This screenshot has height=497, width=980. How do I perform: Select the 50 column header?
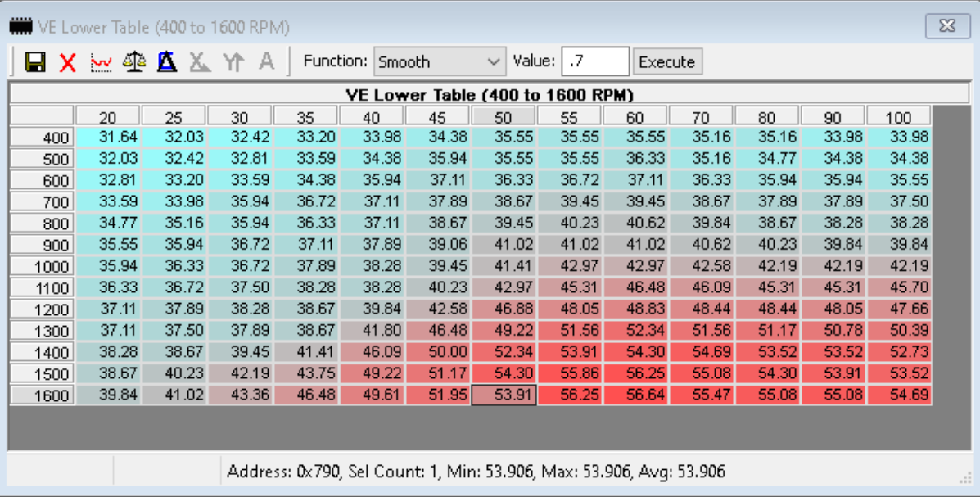[503, 117]
